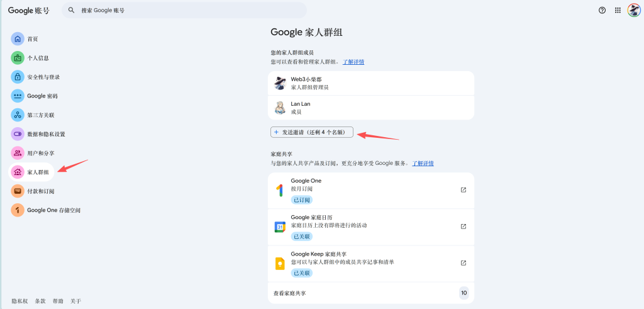Focus the 搜索 Google 账号 search field
Viewport: 644px width, 309px height.
click(184, 10)
